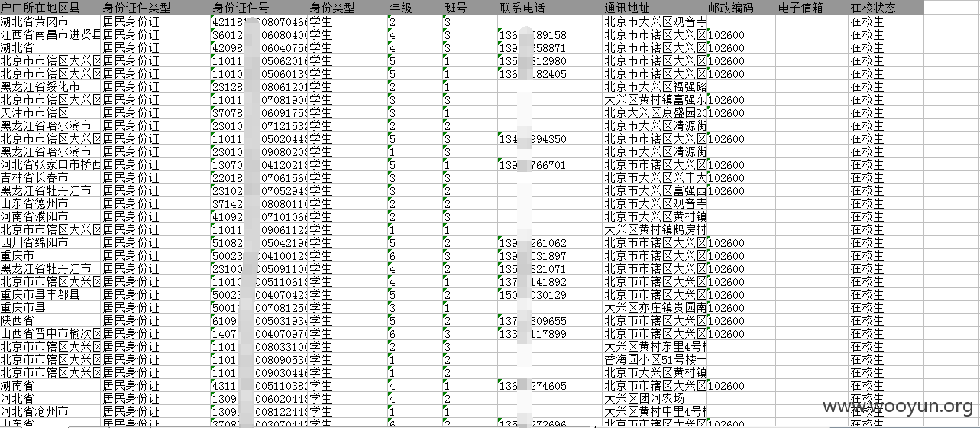Click the 身份证件号 column header
The image size is (980, 428).
click(x=260, y=8)
